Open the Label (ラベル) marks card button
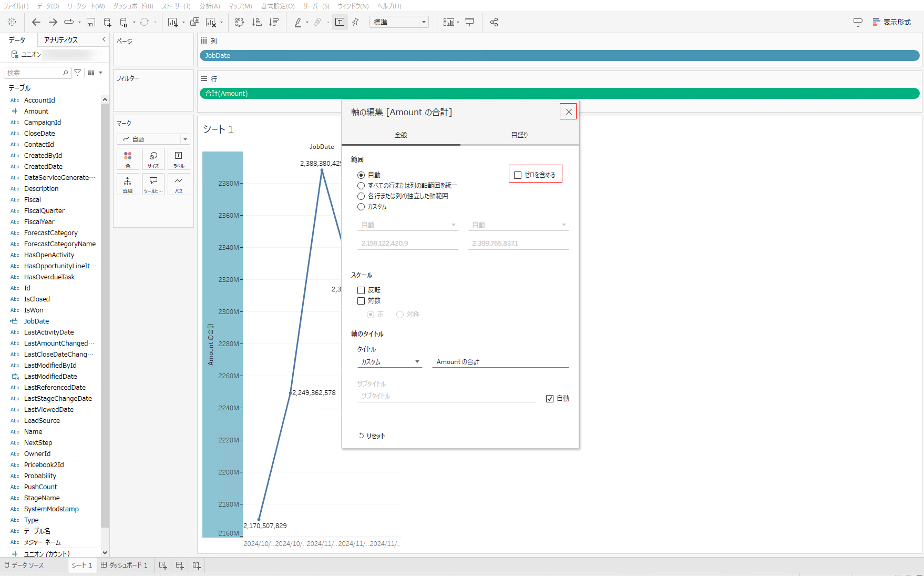 (179, 159)
